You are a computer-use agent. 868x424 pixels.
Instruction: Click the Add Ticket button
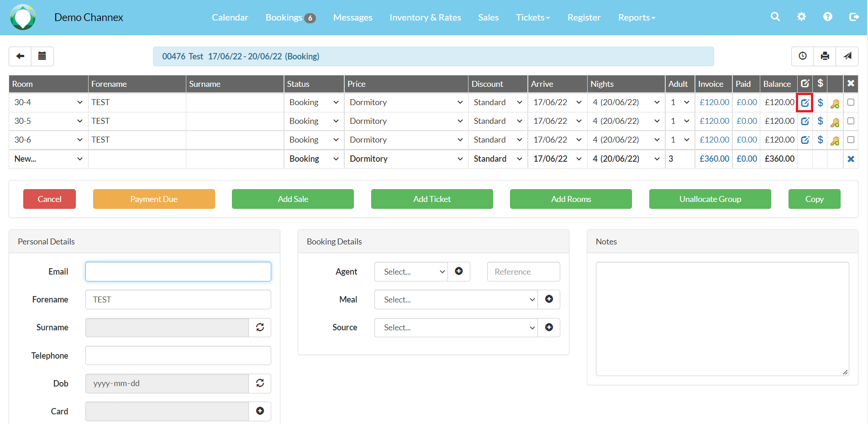(432, 199)
